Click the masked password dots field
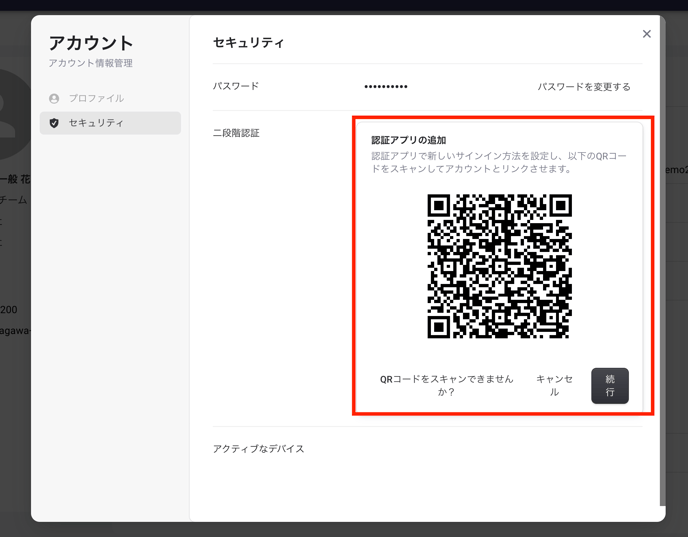The image size is (688, 537). (x=386, y=86)
